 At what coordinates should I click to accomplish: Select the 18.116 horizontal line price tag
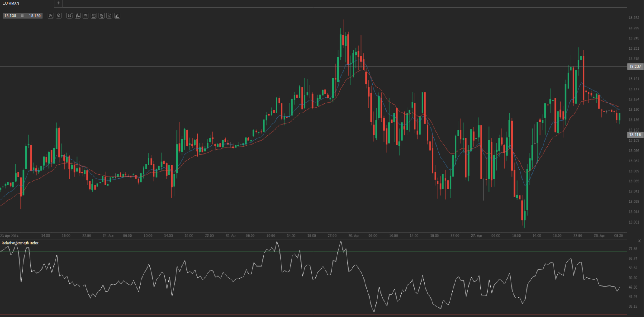(635, 135)
